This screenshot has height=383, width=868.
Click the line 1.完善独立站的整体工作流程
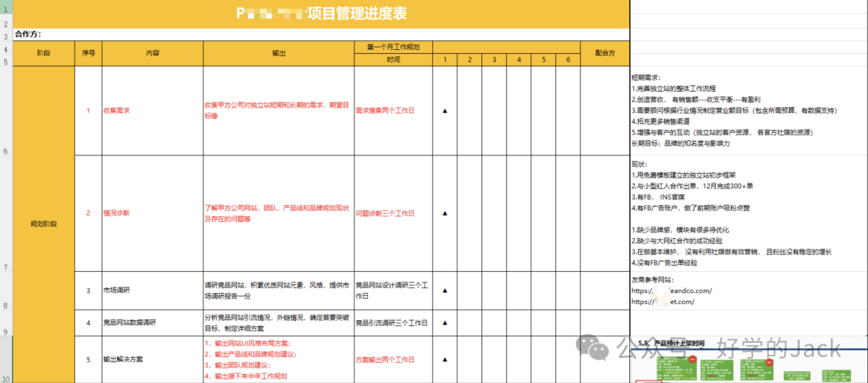(x=674, y=89)
